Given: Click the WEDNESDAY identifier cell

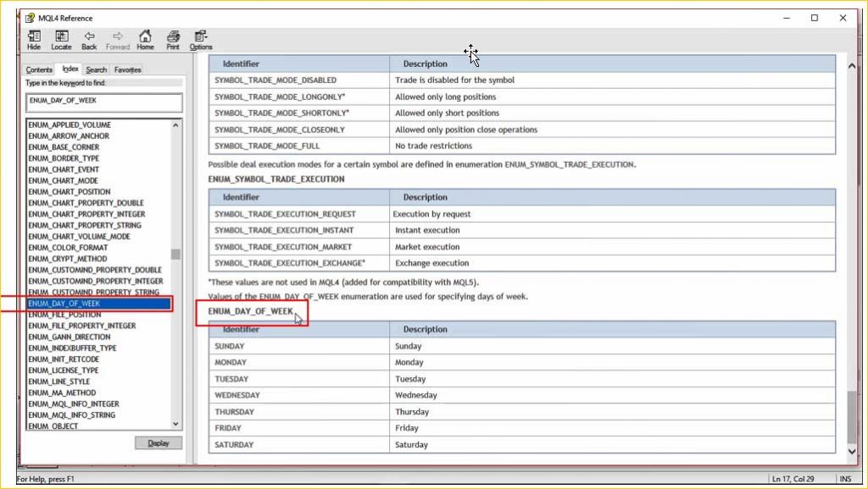Looking at the screenshot, I should (x=299, y=396).
